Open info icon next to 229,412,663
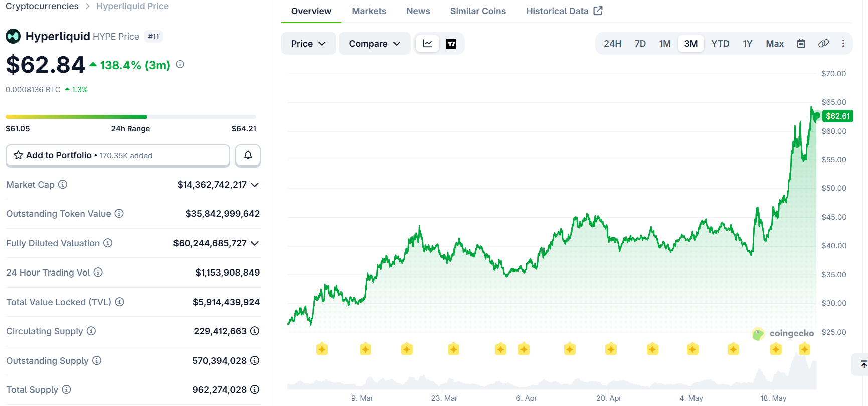The image size is (868, 406). tap(255, 331)
